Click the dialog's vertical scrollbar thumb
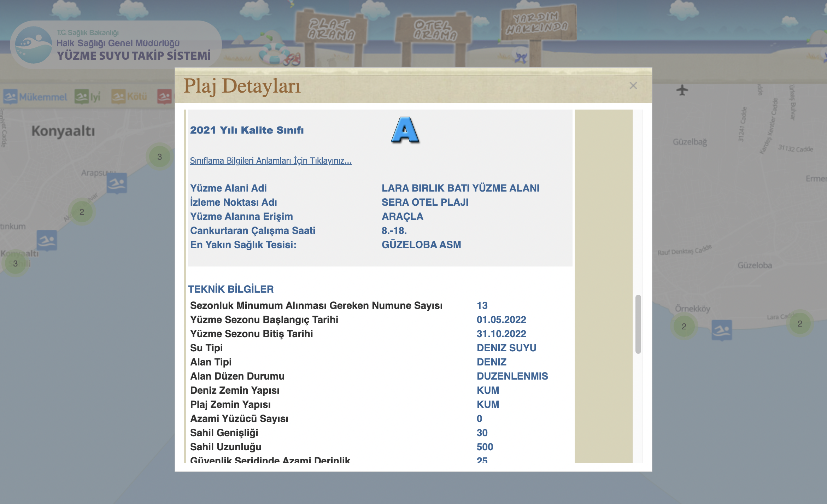 (x=638, y=323)
